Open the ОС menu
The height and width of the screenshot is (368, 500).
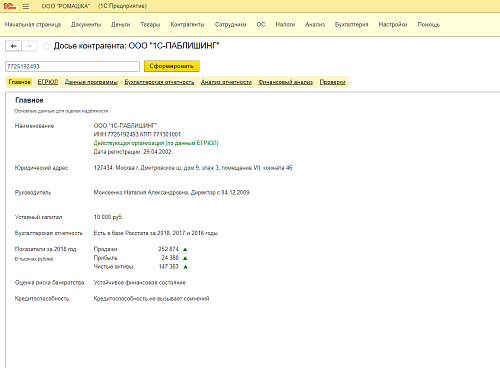click(261, 25)
